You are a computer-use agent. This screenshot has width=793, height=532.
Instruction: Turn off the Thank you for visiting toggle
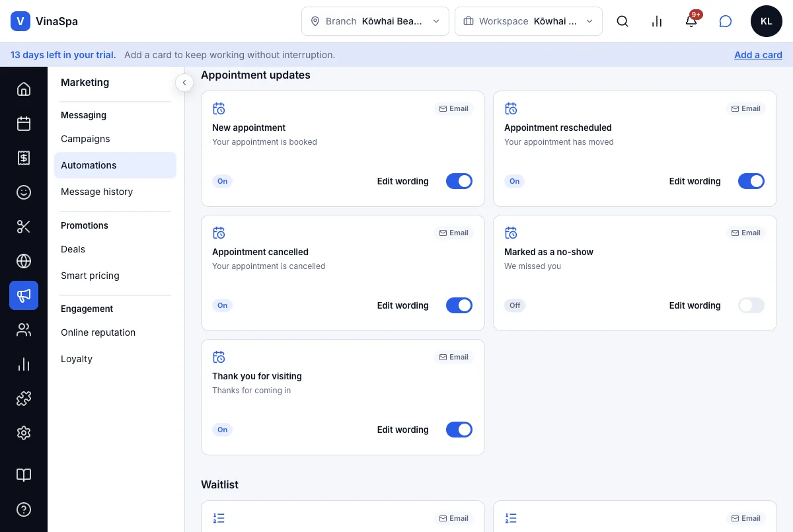459,430
